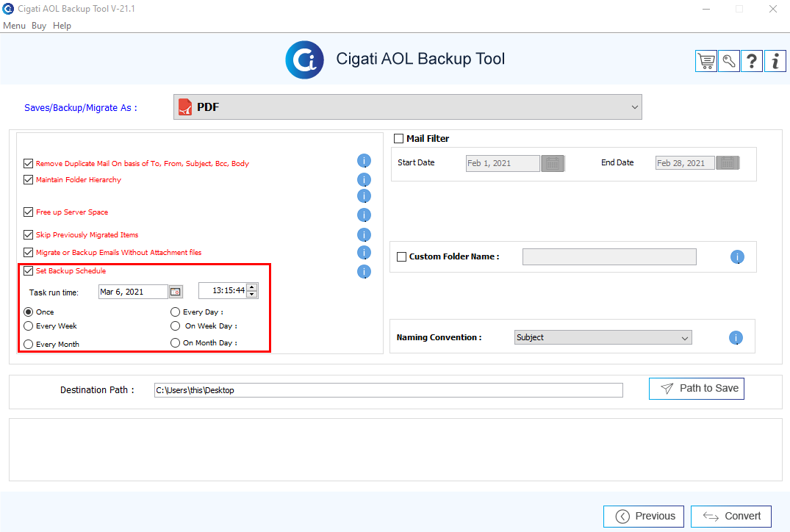Viewport: 790px width, 532px height.
Task: Open the Menu menu
Action: click(14, 26)
